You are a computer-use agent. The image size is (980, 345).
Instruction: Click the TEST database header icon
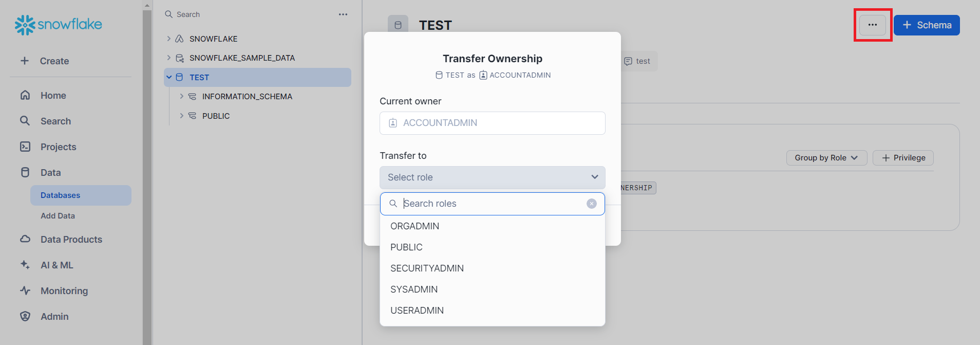click(398, 25)
